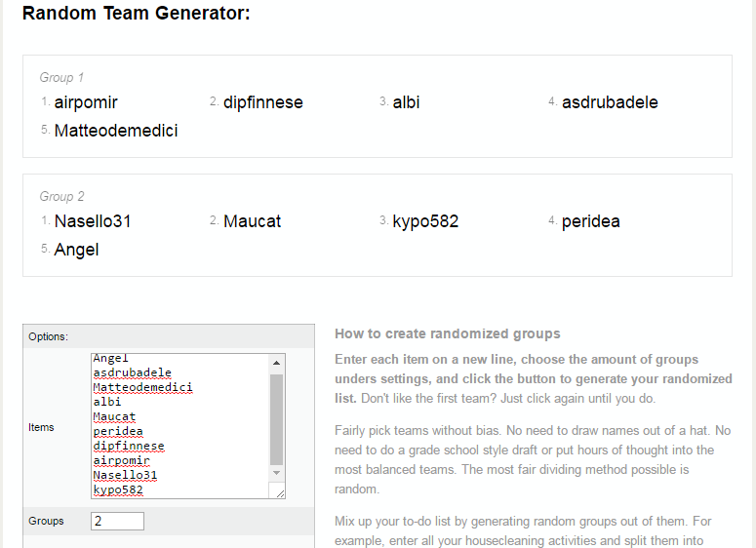Select dipfinnese in Group 1 results

click(262, 102)
